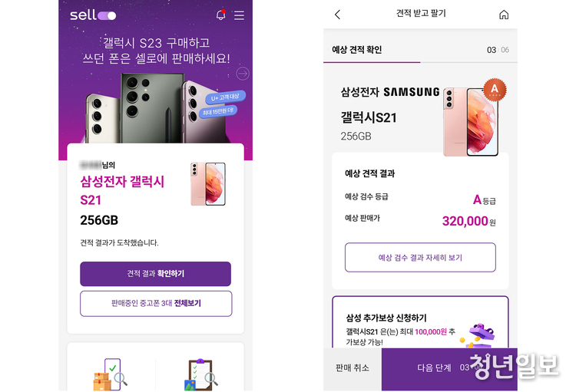Click the step progress bar under 예상 견적 확인
This screenshot has width=576, height=392.
tap(420, 62)
